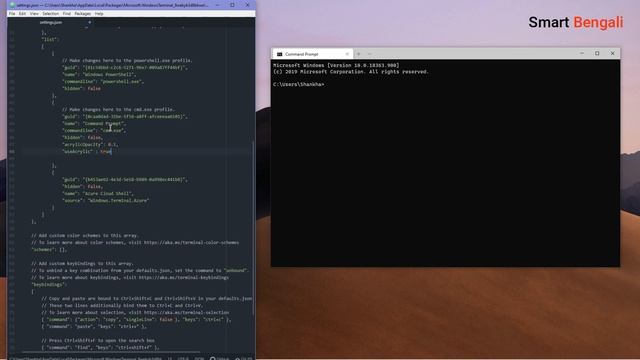Open a new terminal tab with plus
640x360 pixels.
click(359, 54)
